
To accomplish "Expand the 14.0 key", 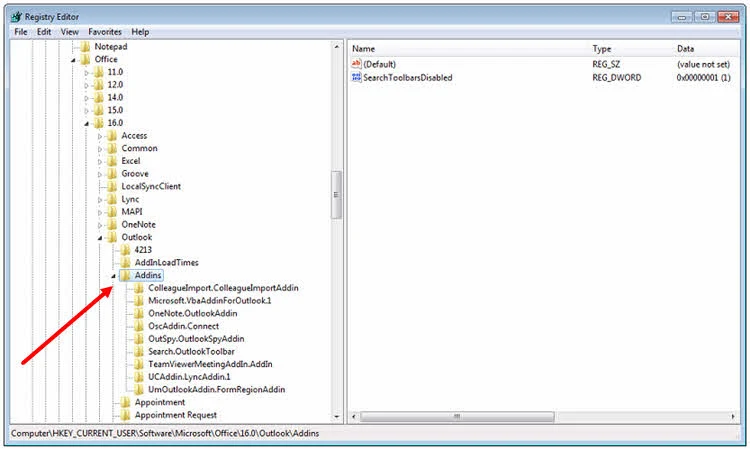I will point(87,98).
